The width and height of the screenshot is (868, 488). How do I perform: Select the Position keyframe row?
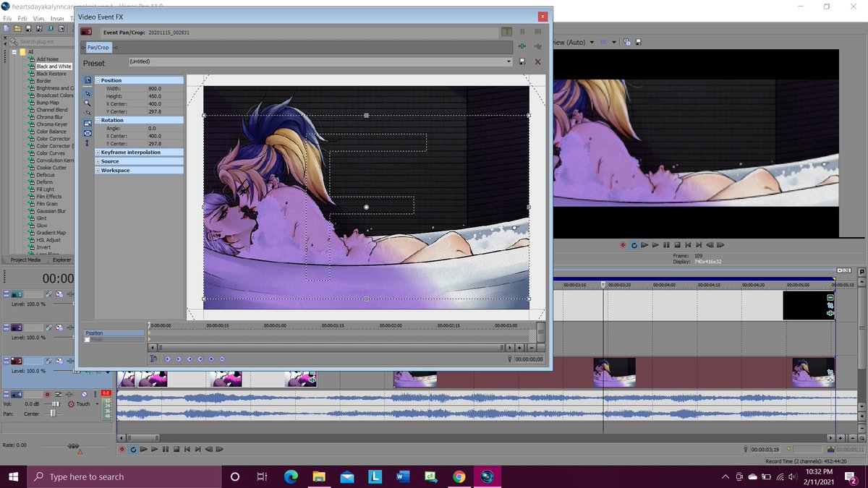[x=114, y=333]
